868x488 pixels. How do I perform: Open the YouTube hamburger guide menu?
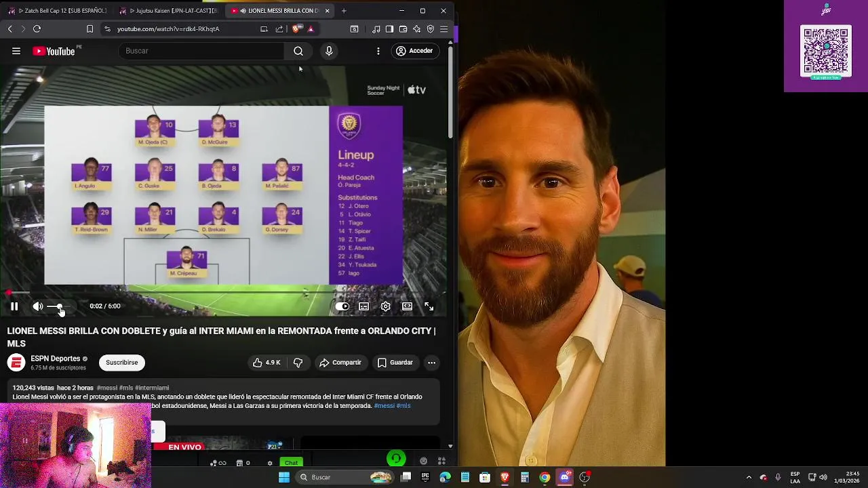pyautogui.click(x=16, y=51)
